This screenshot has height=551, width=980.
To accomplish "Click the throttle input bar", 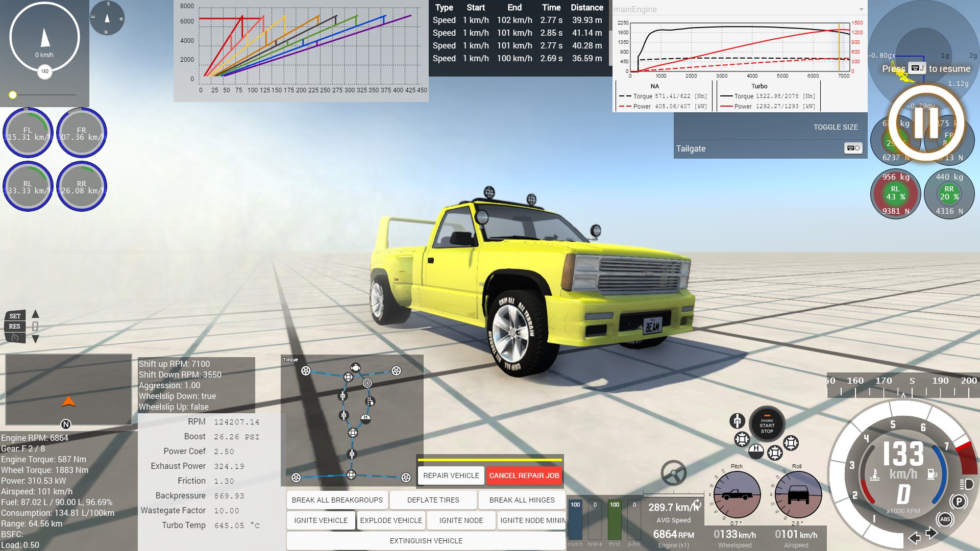I will pyautogui.click(x=615, y=519).
